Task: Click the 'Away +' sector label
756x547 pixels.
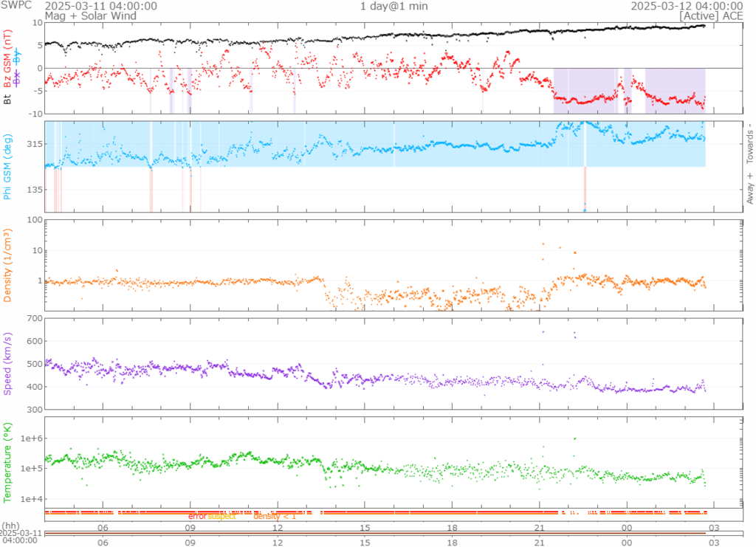Action: click(x=749, y=189)
